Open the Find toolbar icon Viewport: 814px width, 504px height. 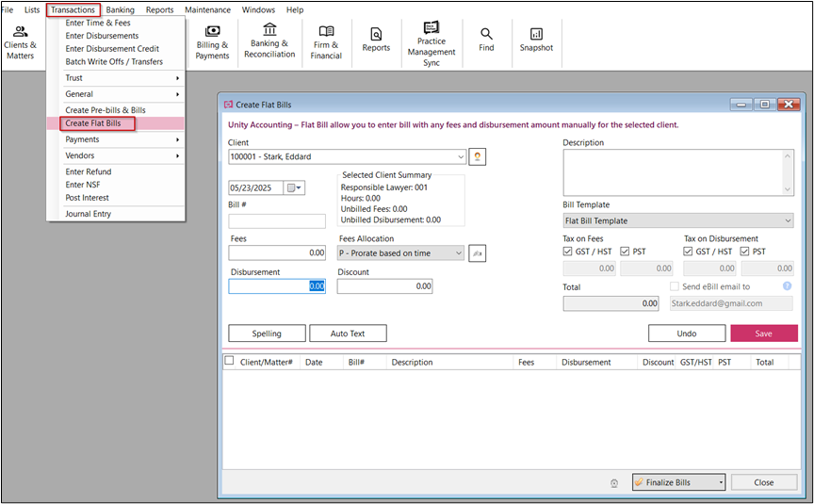[486, 40]
